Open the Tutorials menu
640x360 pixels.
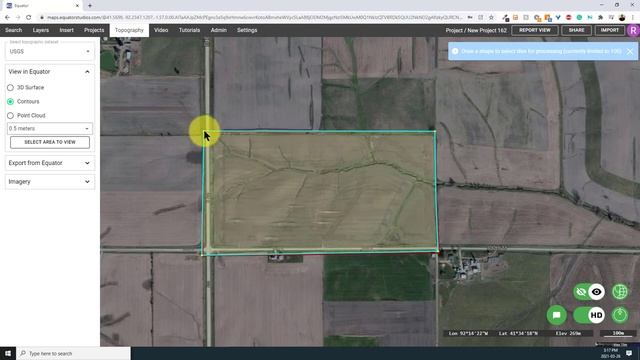coord(189,30)
